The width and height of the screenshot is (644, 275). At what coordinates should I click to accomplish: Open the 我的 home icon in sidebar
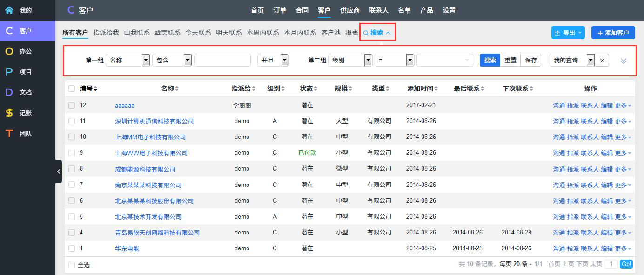(x=9, y=10)
